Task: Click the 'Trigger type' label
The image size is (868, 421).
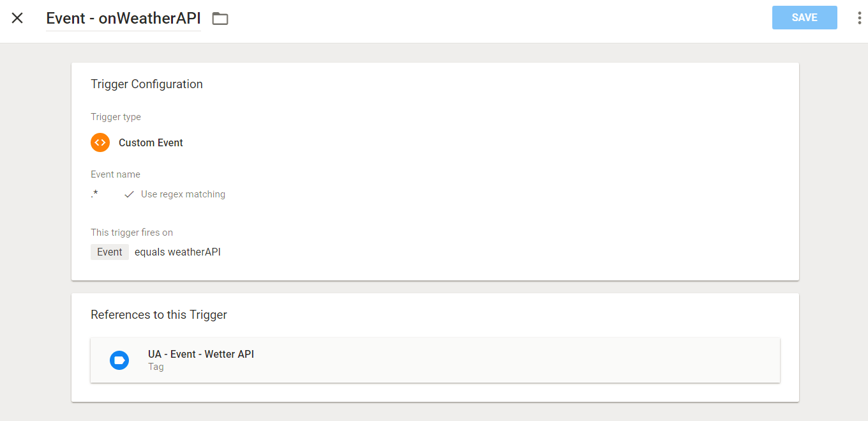Action: 116,117
